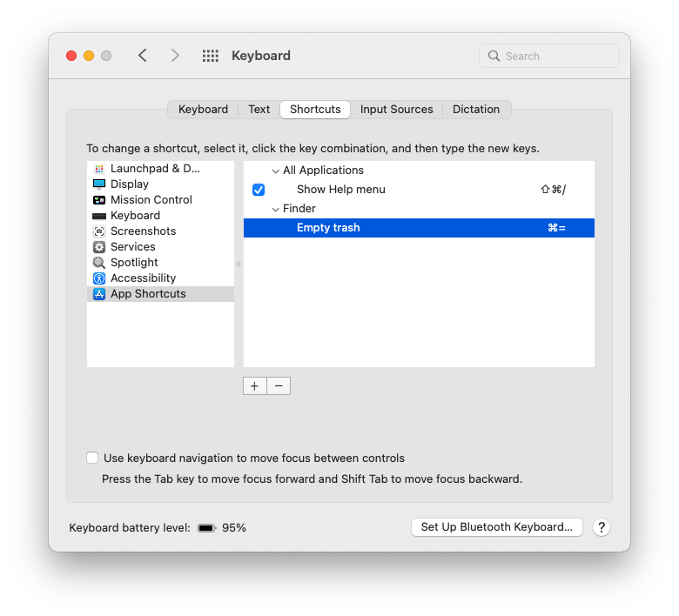Image resolution: width=679 pixels, height=616 pixels.
Task: Select the Empty trash shortcut row
Action: click(x=419, y=228)
